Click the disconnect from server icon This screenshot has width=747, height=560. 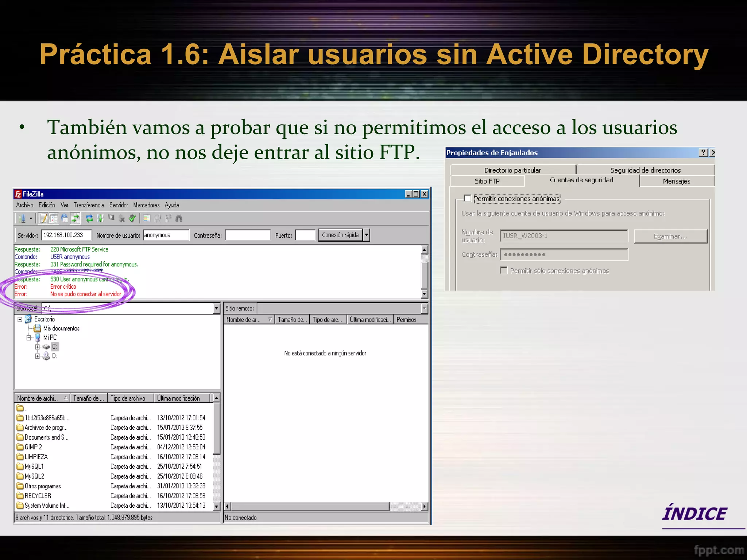coord(121,218)
